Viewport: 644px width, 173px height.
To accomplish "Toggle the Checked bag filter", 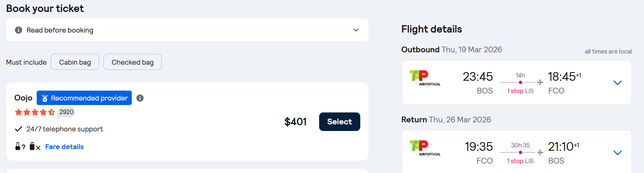I will click(133, 62).
